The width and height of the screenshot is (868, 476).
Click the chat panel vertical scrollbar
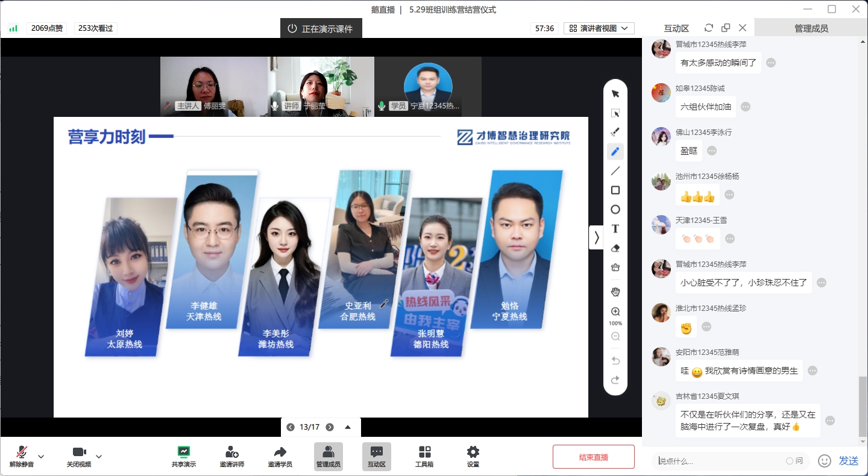tap(863, 407)
